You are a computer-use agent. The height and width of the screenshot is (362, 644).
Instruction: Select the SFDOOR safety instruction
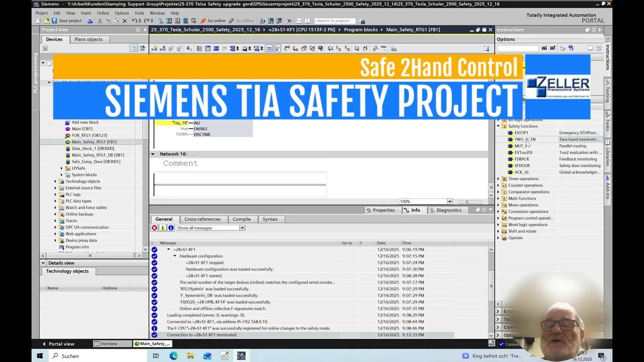tap(522, 165)
